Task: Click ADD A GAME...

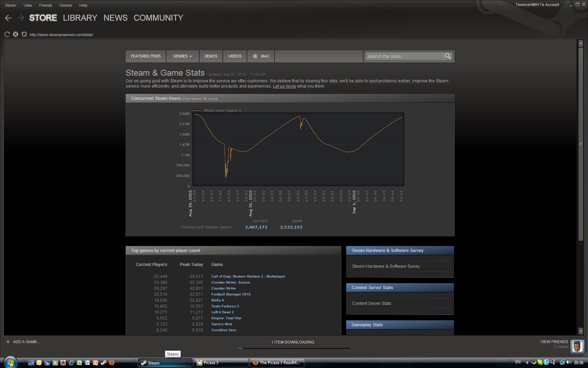Action: point(26,342)
